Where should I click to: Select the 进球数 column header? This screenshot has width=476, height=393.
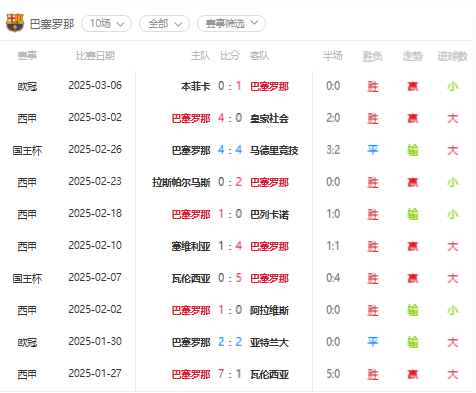pyautogui.click(x=452, y=56)
